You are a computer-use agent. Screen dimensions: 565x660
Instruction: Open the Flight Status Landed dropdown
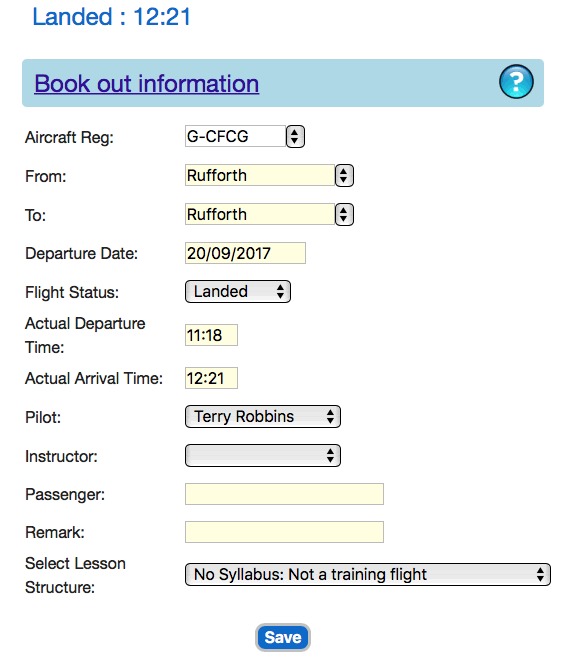238,292
